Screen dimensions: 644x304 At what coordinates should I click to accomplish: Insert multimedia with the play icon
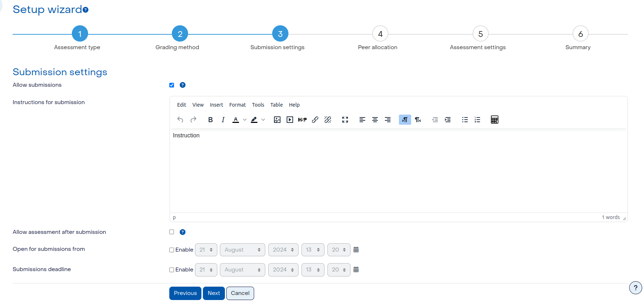tap(290, 120)
